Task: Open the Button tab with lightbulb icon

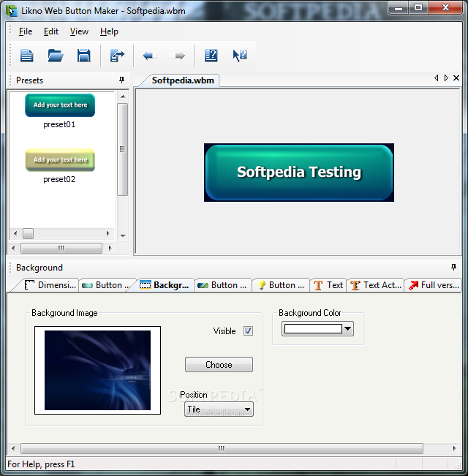Action: tap(281, 285)
